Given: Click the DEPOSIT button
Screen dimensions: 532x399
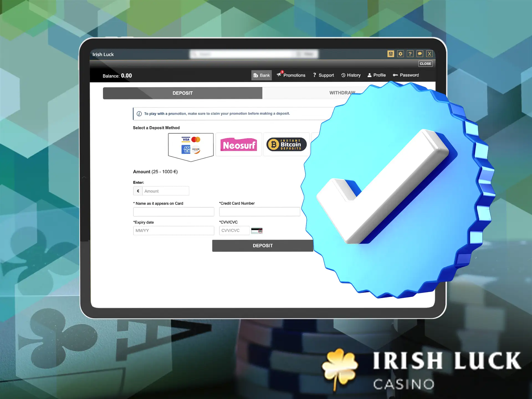Looking at the screenshot, I should coord(262,245).
